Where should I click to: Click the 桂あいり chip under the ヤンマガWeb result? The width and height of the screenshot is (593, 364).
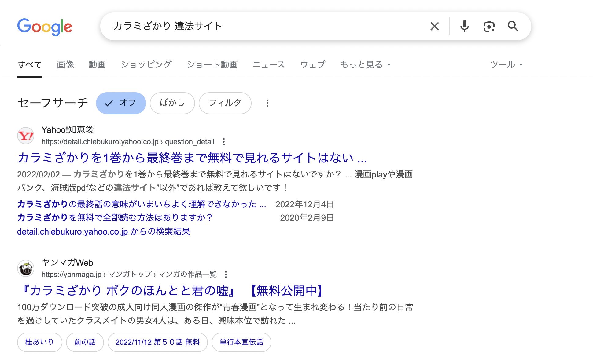point(39,342)
